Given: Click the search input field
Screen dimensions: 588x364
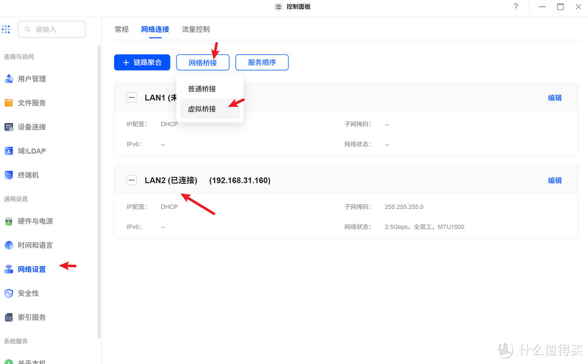Looking at the screenshot, I should click(52, 29).
